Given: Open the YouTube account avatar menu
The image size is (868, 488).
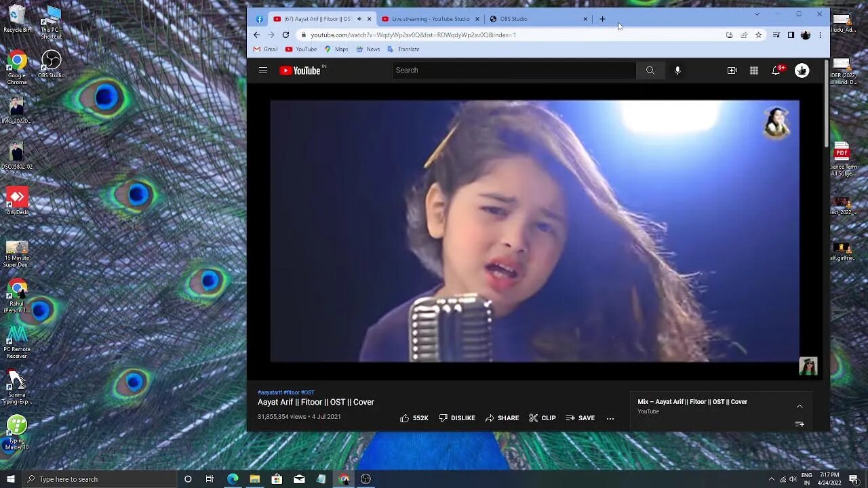Looking at the screenshot, I should pyautogui.click(x=802, y=70).
